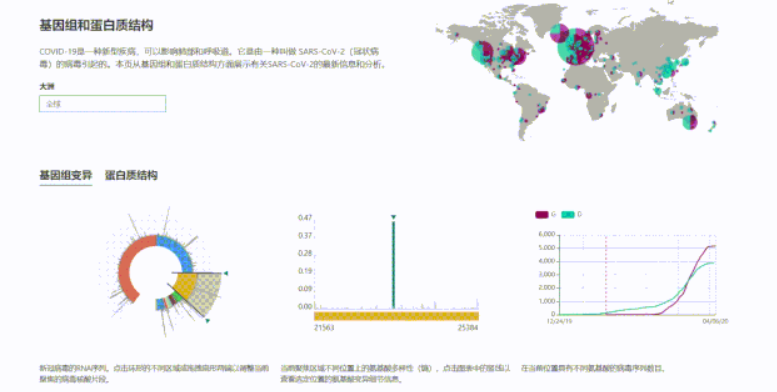
Task: Click the tall green bar in the diversity chart
Action: pyautogui.click(x=393, y=265)
